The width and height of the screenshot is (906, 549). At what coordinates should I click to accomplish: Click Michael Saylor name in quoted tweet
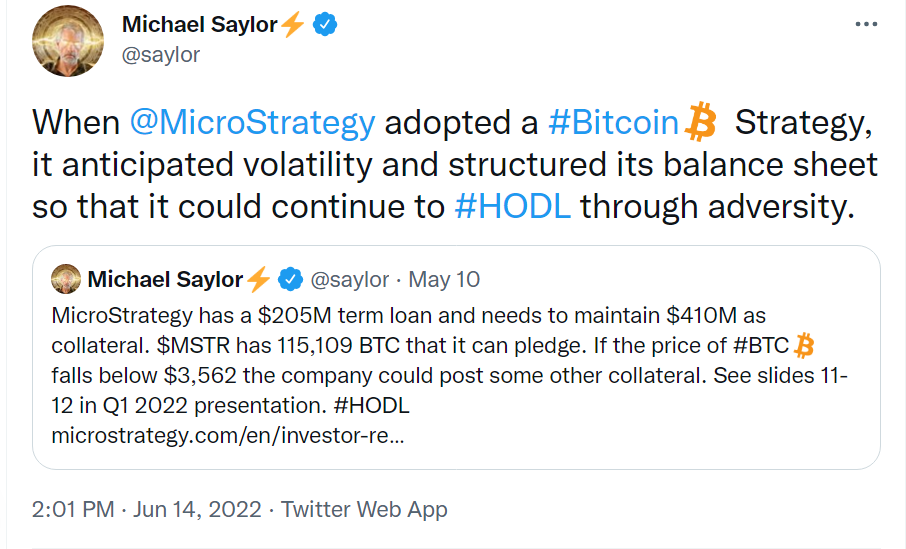[x=165, y=280]
